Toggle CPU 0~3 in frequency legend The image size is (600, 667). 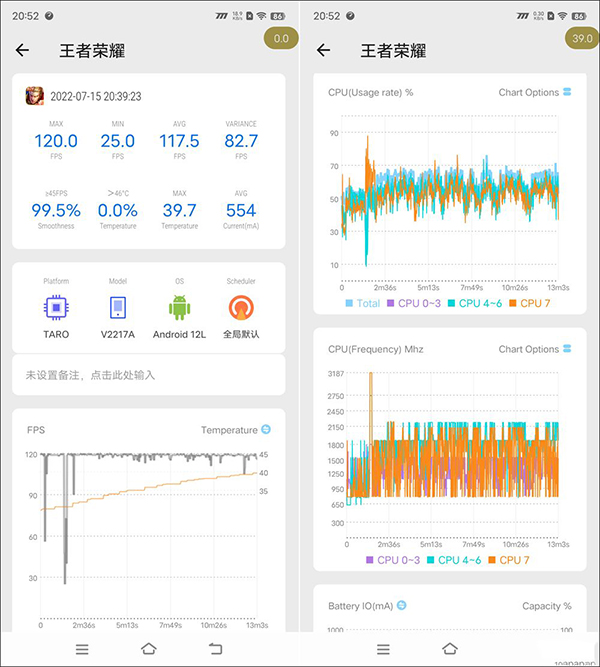pyautogui.click(x=393, y=560)
